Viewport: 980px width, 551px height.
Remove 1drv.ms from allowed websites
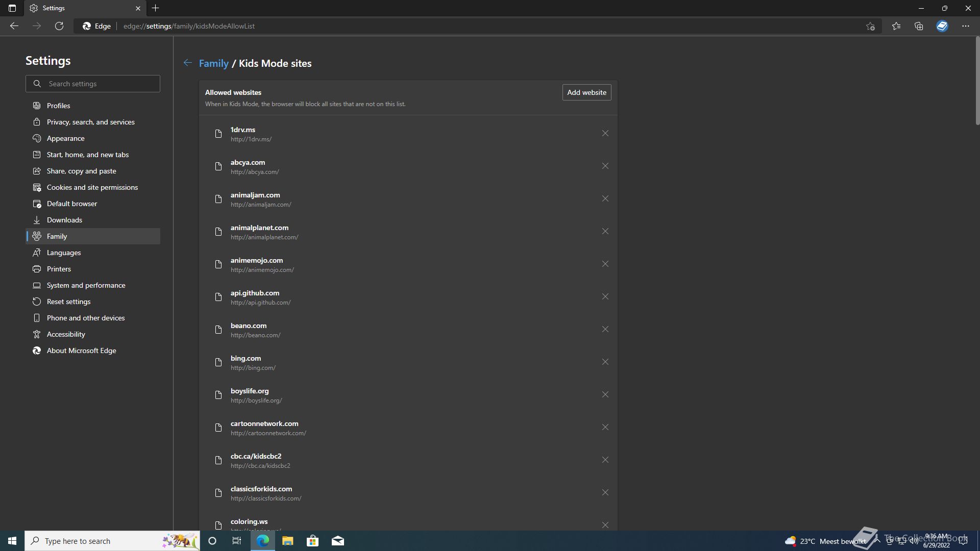(605, 134)
